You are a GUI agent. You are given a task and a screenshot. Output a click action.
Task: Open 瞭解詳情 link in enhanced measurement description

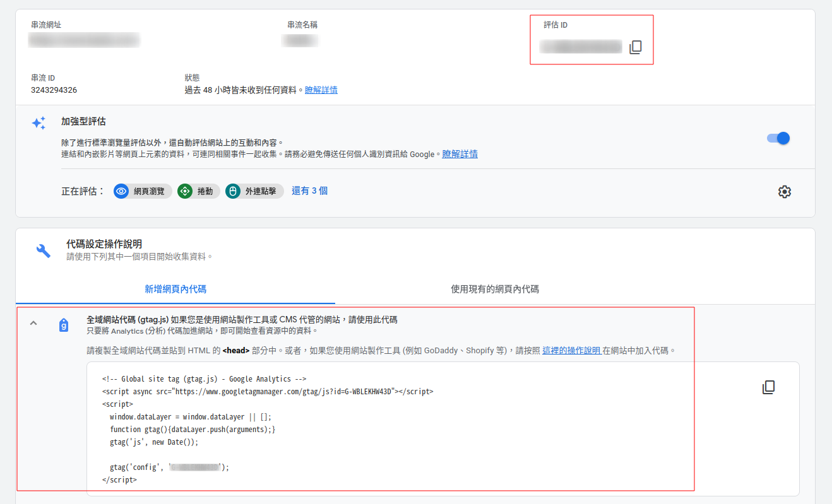pos(460,154)
